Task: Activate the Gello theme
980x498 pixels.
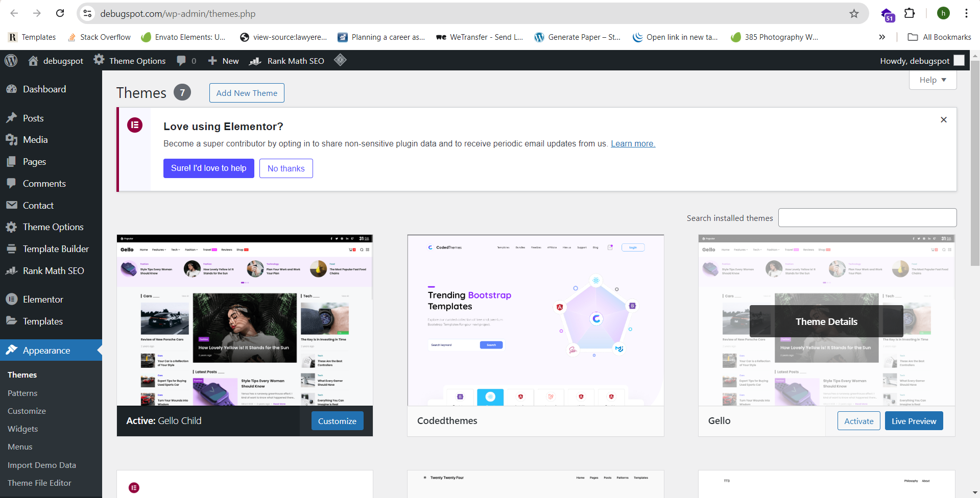Action: click(858, 421)
